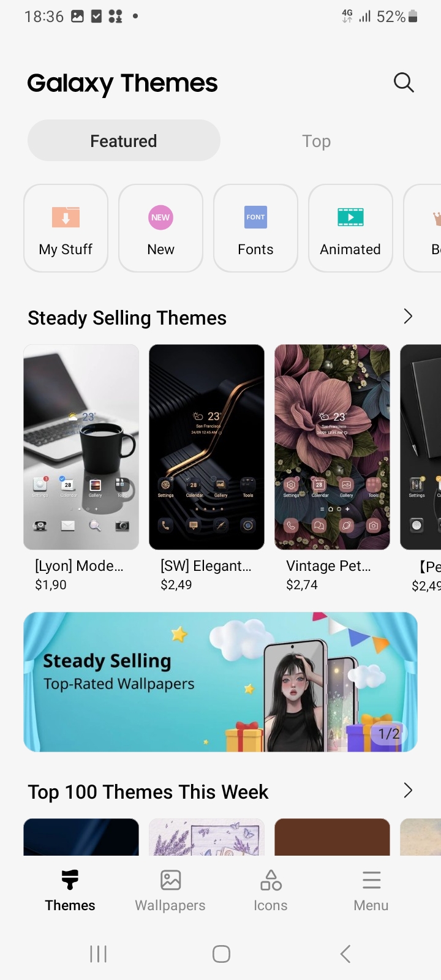Open the search magnifier icon
Image resolution: width=441 pixels, height=980 pixels.
404,82
